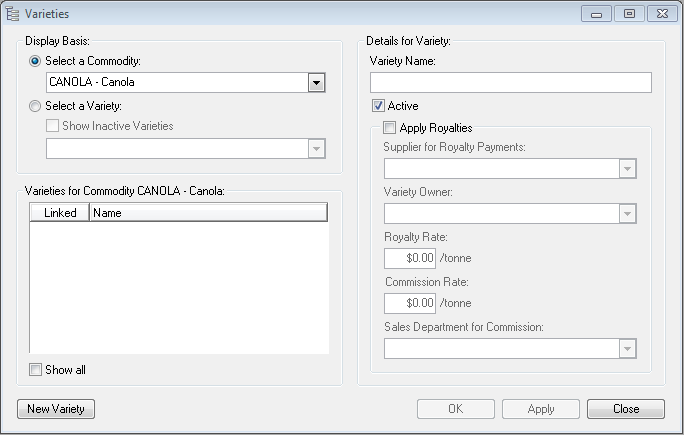Click the Royalty Rate amount field
Screen dimensions: 684x435
[x=410, y=258]
